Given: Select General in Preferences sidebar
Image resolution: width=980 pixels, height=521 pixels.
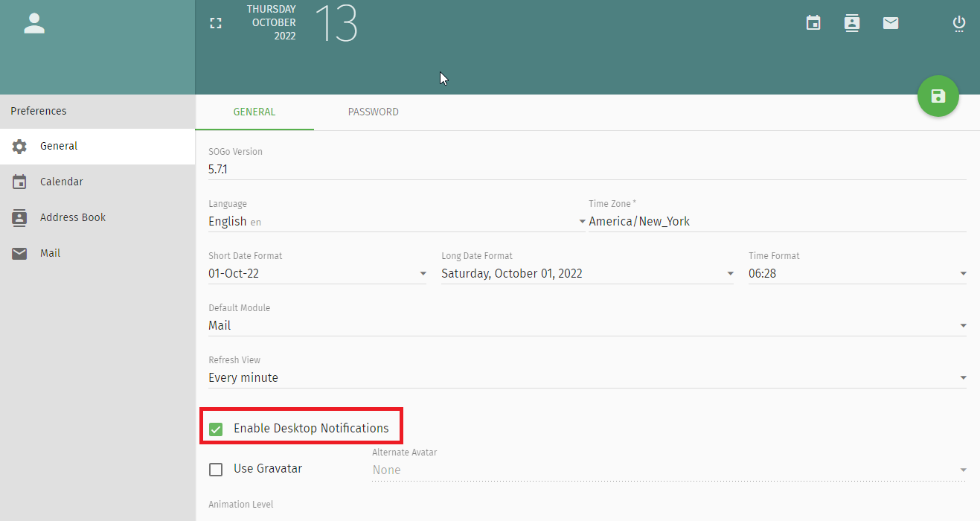Looking at the screenshot, I should pos(97,147).
